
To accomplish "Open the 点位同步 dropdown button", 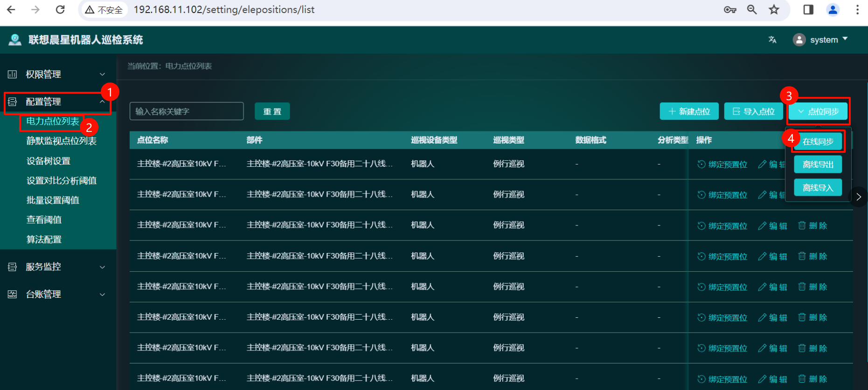I will click(x=818, y=112).
